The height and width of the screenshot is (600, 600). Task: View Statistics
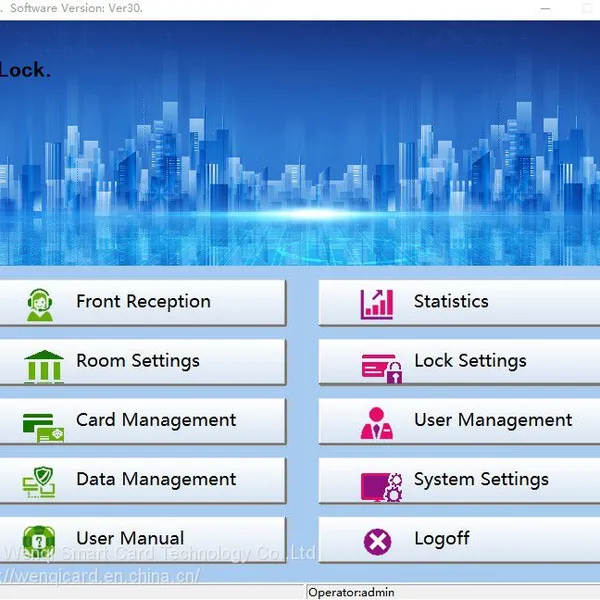point(459,303)
